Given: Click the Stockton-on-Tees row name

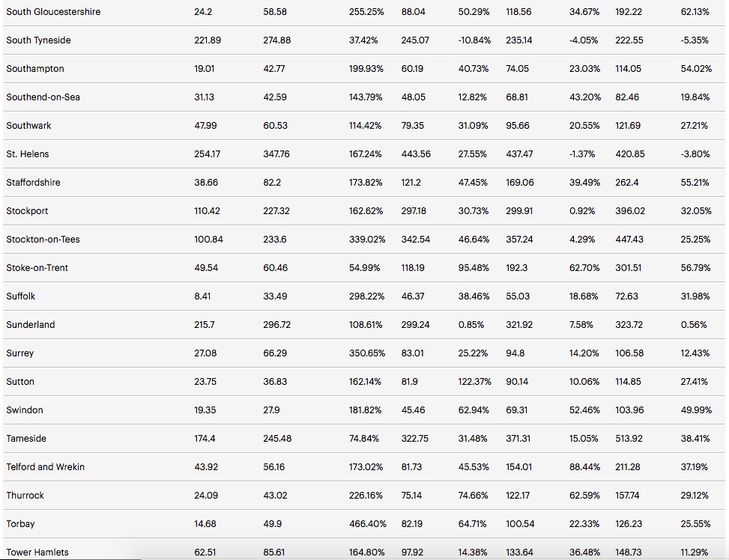Looking at the screenshot, I should 43,240.
